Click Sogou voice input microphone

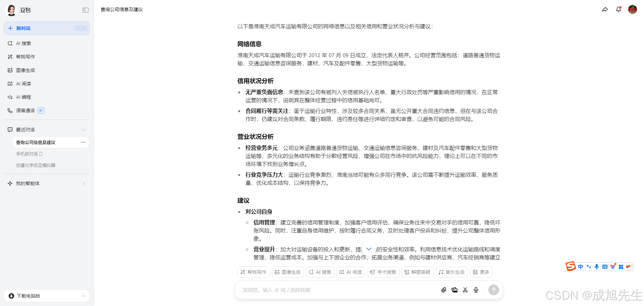(597, 267)
